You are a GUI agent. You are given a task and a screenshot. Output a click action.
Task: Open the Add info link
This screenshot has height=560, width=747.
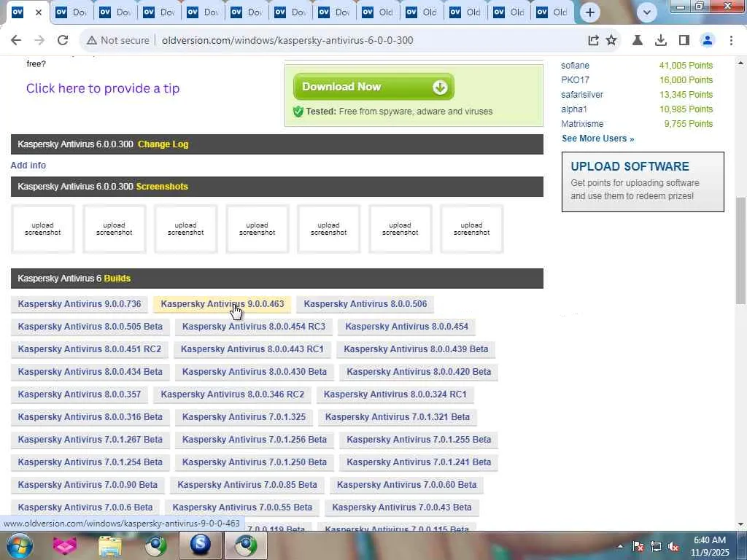coord(28,166)
